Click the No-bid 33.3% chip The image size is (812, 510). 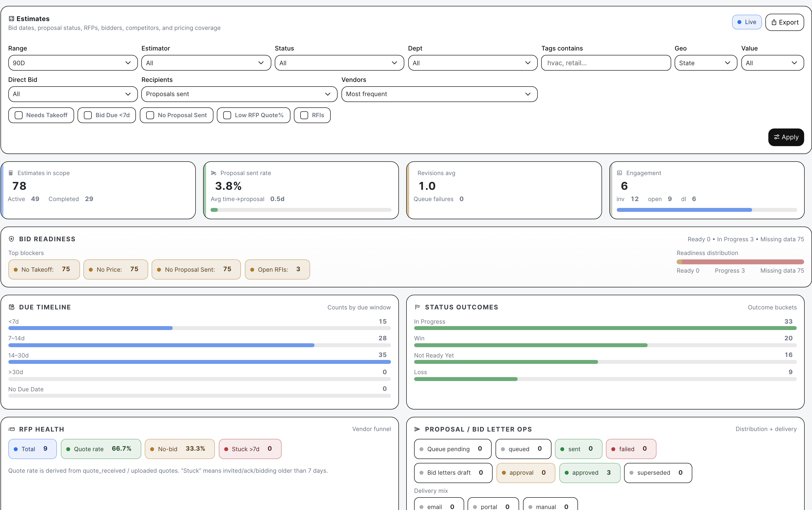180,449
